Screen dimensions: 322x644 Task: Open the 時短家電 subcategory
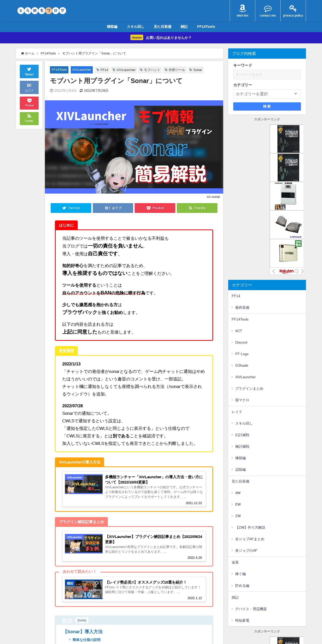click(x=242, y=620)
